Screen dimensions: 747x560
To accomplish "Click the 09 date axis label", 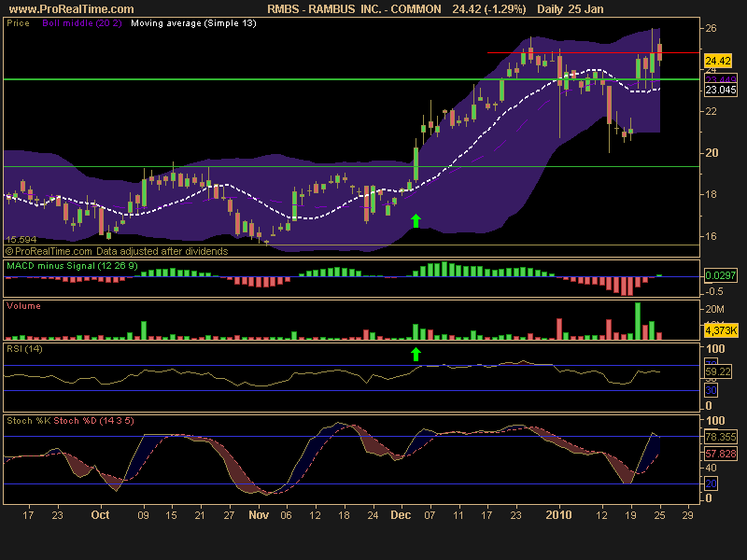I will tap(143, 515).
